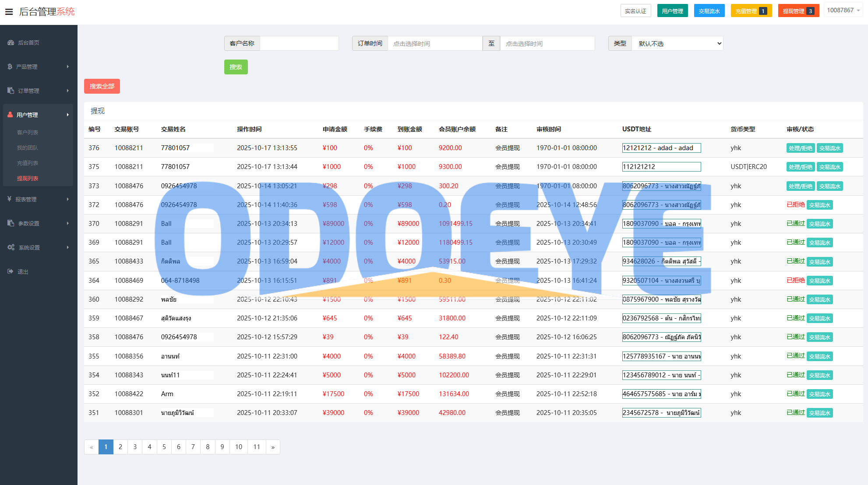Select 充值列表 in the sidebar submenu
Screen dimensions: 868x485
click(28, 163)
